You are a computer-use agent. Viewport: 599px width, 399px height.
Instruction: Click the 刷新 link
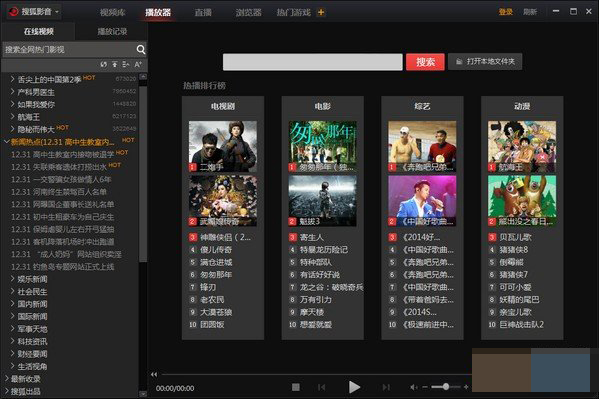530,12
